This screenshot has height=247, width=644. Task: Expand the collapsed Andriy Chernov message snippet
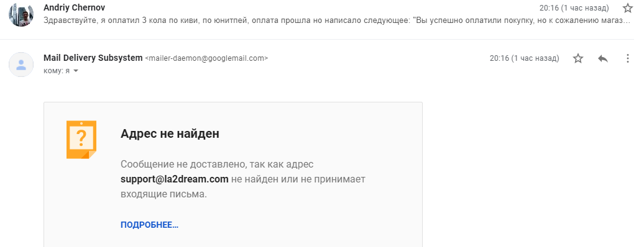(x=337, y=20)
